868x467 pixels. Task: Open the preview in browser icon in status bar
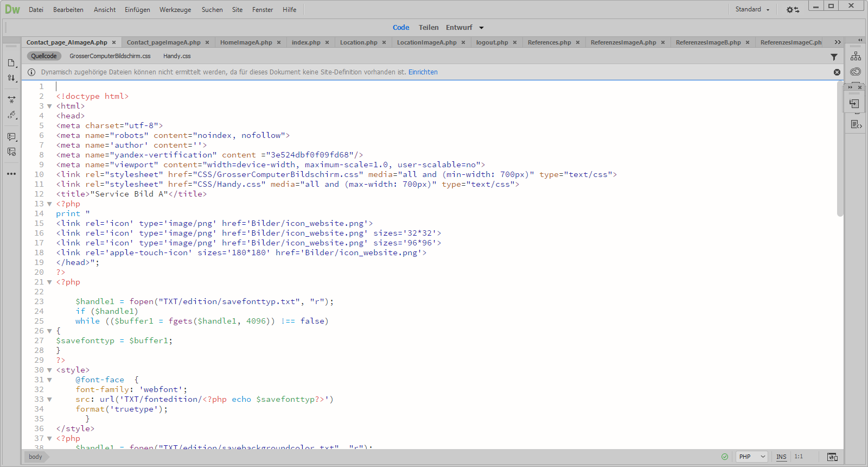click(832, 457)
